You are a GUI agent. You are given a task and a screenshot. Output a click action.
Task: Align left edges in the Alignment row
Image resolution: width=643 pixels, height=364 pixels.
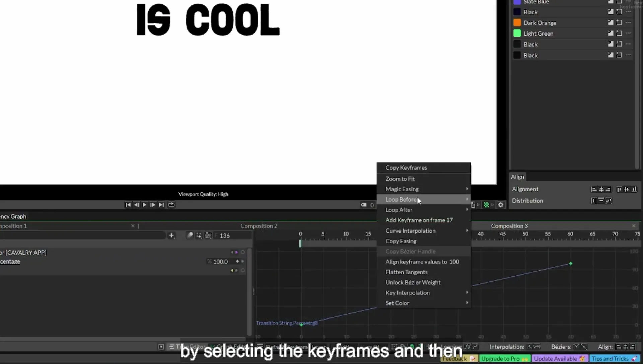[594, 189]
